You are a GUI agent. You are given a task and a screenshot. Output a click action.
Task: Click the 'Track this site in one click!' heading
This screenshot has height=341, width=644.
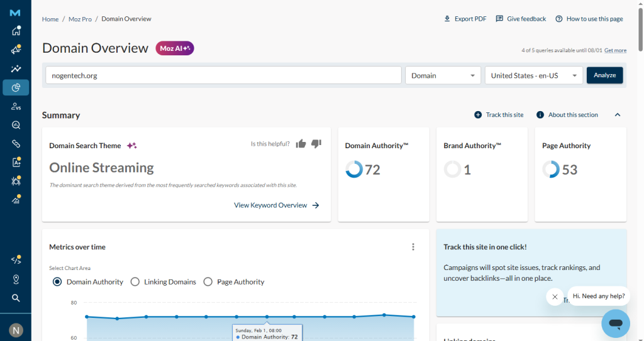click(x=485, y=247)
